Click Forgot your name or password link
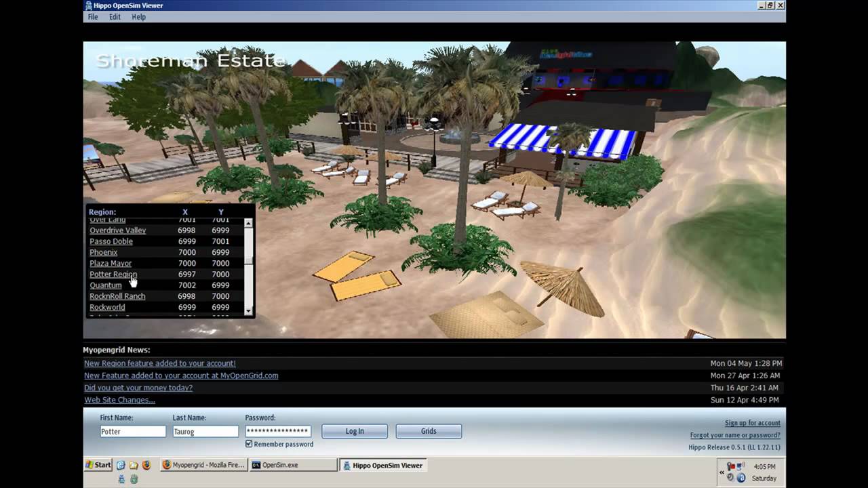Image resolution: width=868 pixels, height=488 pixels. [735, 435]
